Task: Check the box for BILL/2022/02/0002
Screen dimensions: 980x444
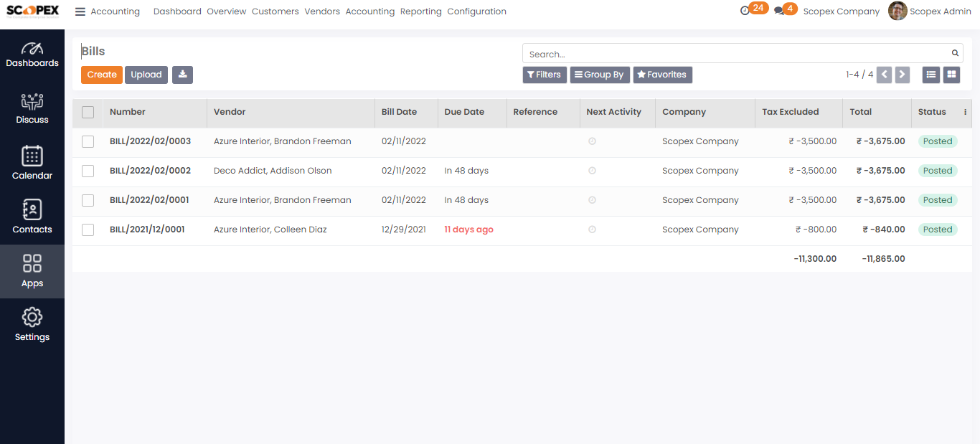Action: pos(88,171)
